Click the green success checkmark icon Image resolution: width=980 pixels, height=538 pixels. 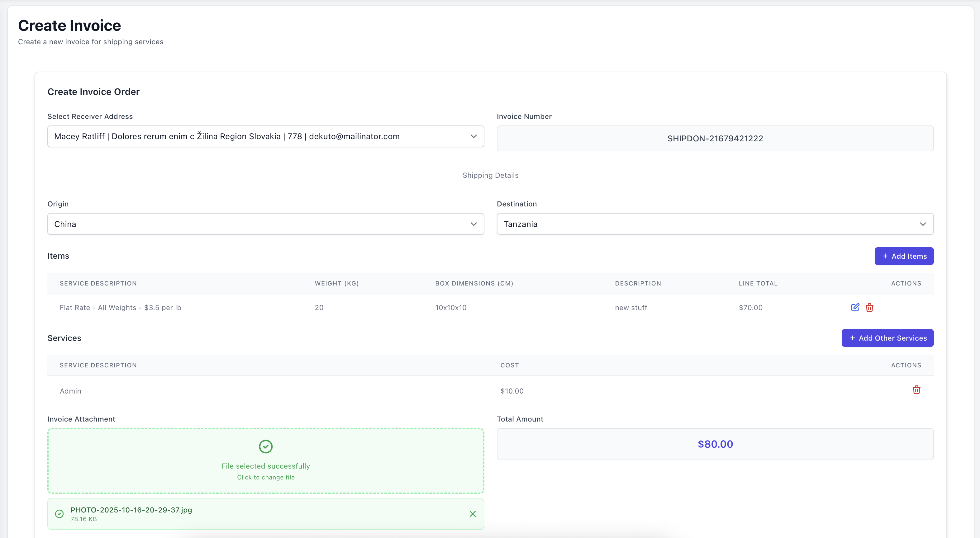265,446
